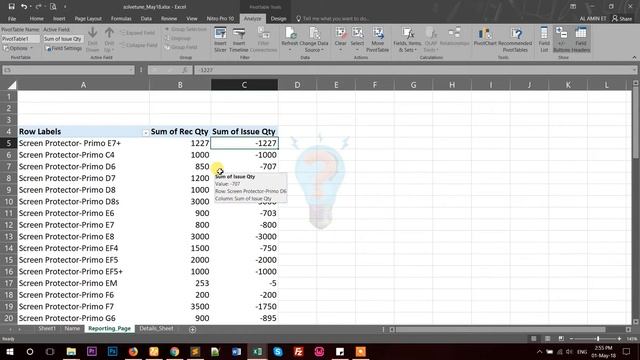Undo the last action
This screenshot has width=640, height=360.
(24, 7)
